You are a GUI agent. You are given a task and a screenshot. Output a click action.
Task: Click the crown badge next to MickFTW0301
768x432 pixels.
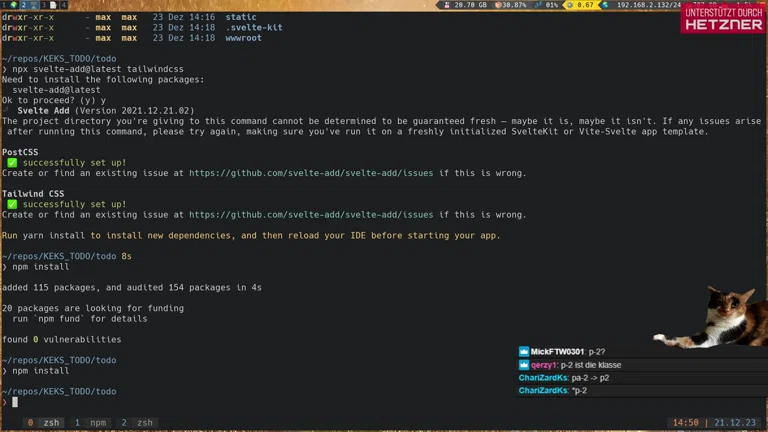click(524, 352)
